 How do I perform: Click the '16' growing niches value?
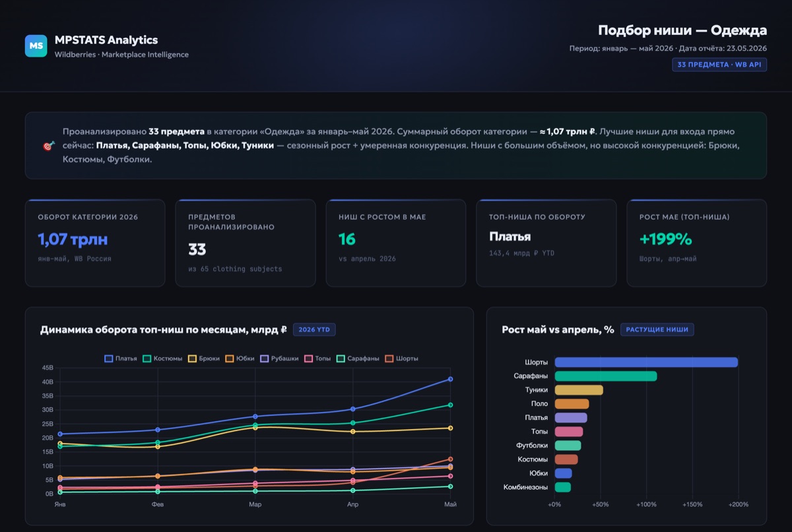[347, 239]
